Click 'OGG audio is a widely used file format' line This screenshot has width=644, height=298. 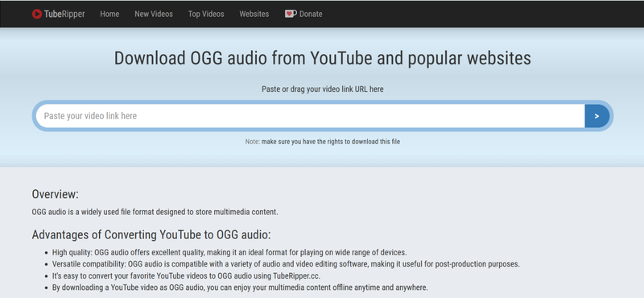click(155, 213)
